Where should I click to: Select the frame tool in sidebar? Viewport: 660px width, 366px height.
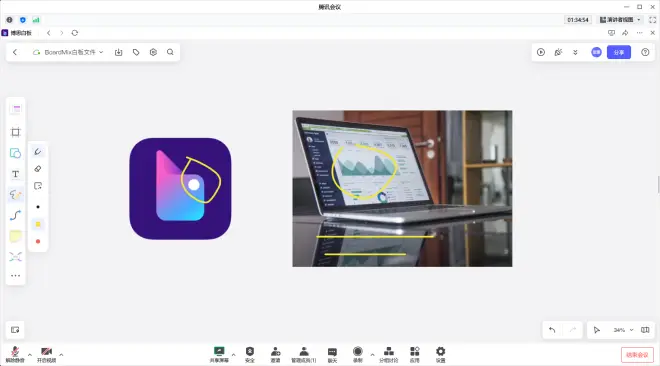[16, 132]
